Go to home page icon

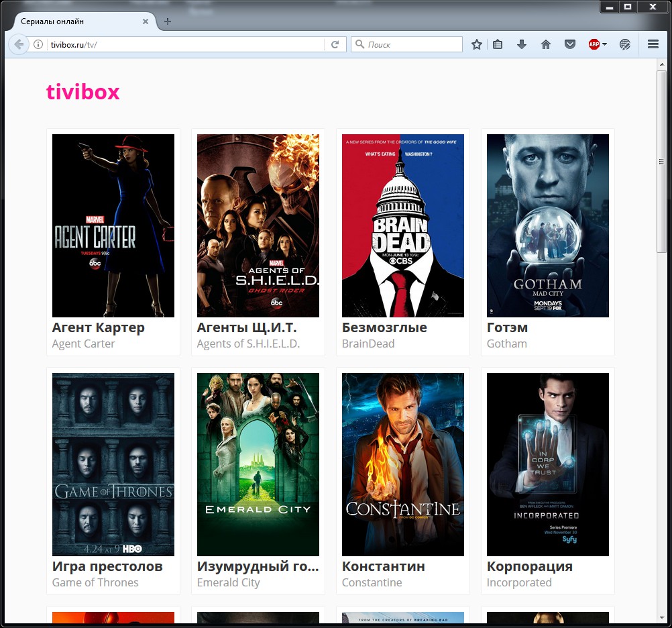545,44
